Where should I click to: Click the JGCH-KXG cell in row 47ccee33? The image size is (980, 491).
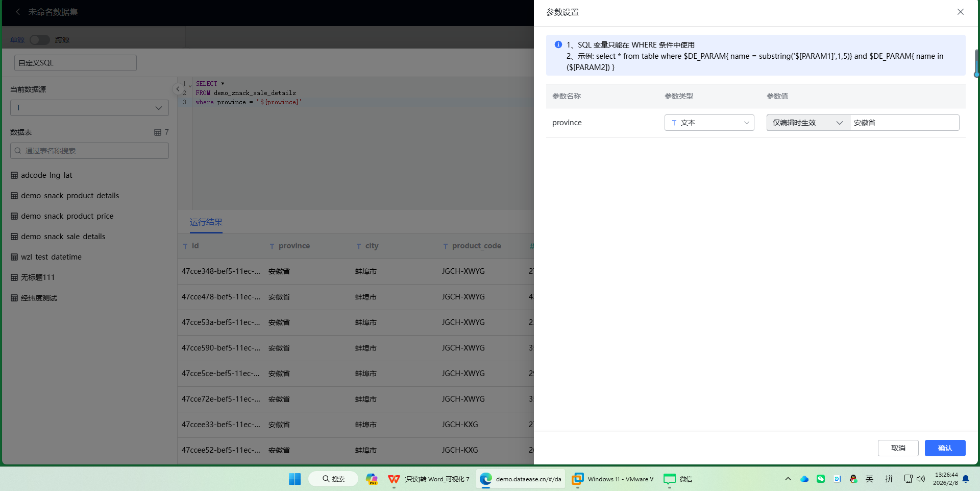[460, 425]
